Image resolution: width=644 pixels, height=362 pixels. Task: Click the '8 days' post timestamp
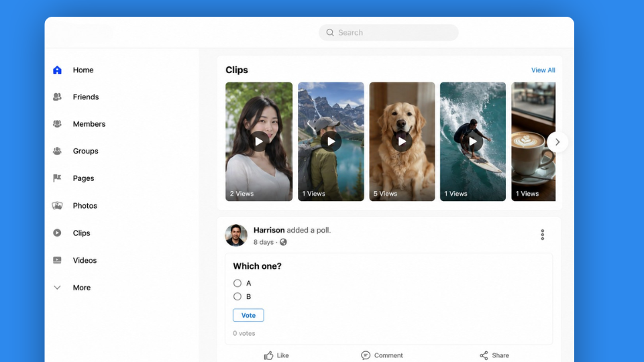[263, 242]
